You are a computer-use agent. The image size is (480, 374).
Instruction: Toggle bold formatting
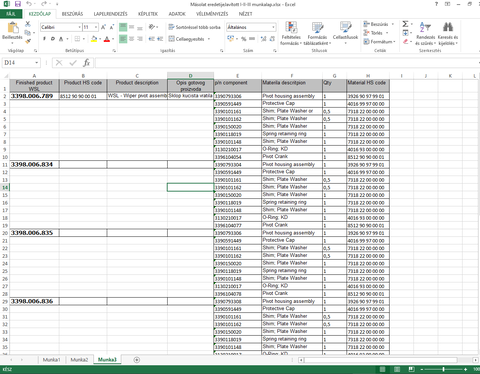44,39
